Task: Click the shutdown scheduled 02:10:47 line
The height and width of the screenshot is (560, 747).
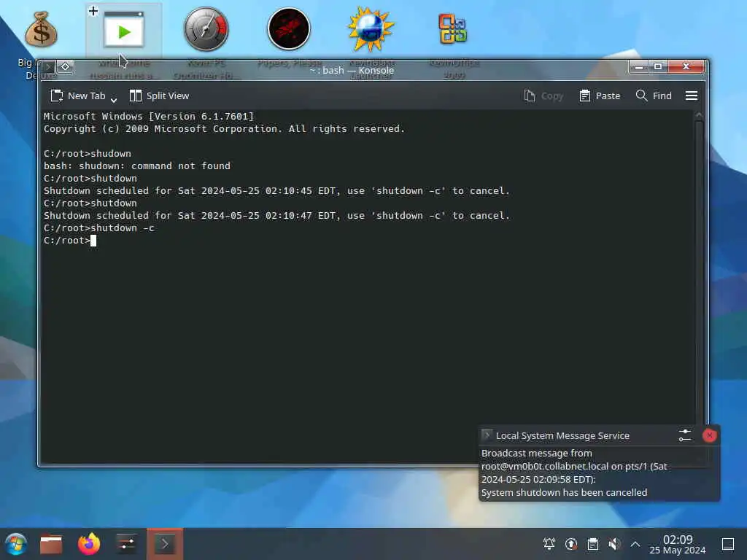Action: [x=276, y=215]
